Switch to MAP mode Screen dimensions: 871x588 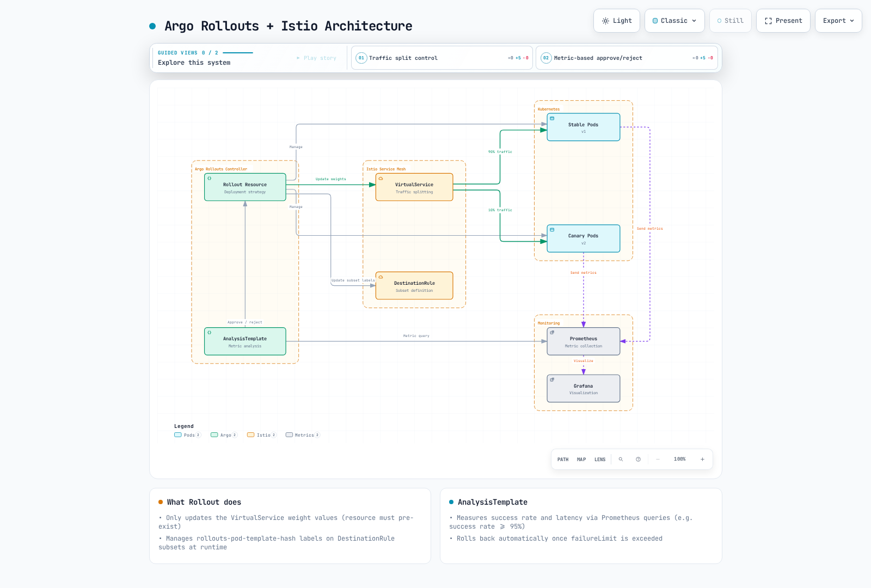581,460
